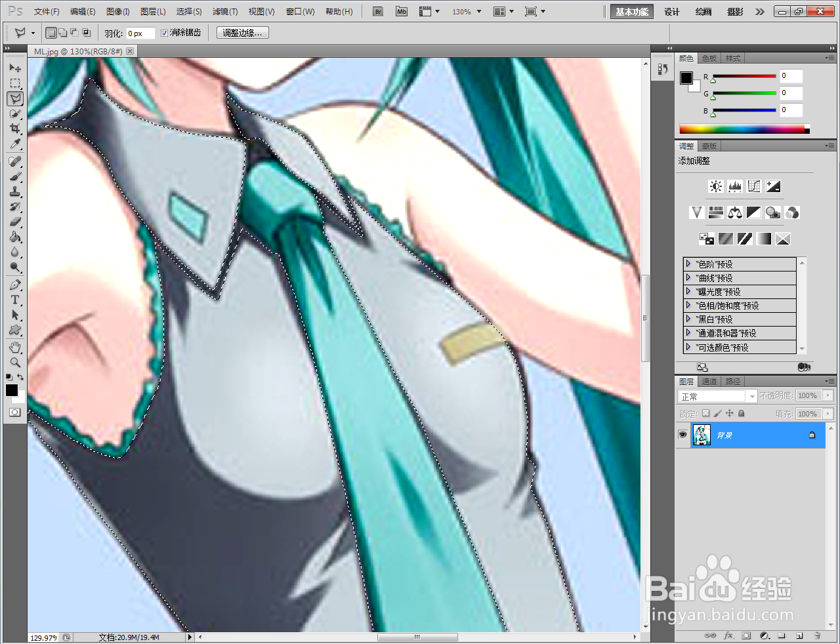Select the Brush tool
This screenshot has width=840, height=644.
(x=15, y=176)
